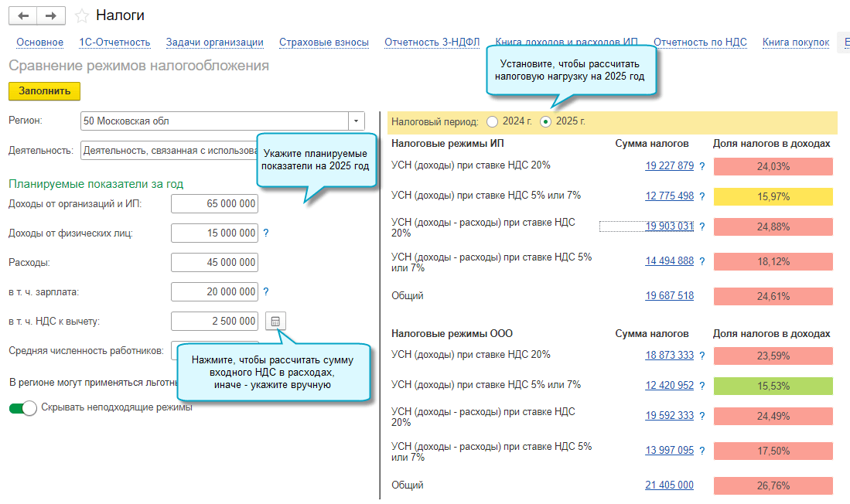Click help question mark beside Доходы от физических лиц
This screenshot has height=504, width=850.
(266, 233)
